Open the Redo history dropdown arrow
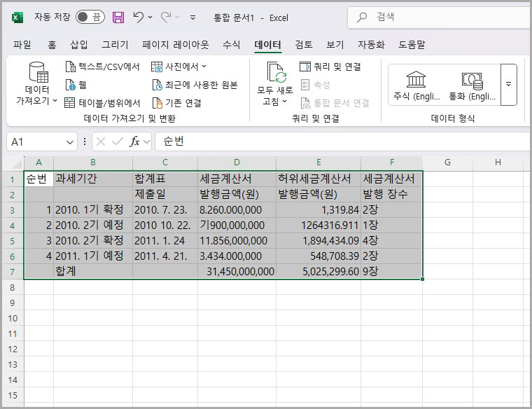Image resolution: width=532 pixels, height=409 pixels. click(x=177, y=17)
